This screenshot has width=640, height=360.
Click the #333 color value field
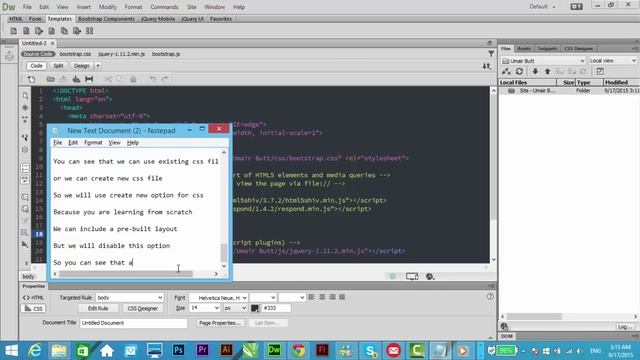tap(276, 308)
